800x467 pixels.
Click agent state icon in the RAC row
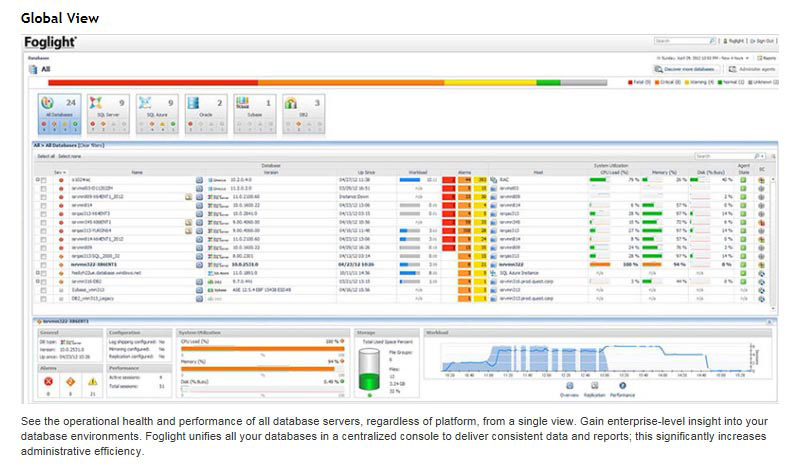tap(743, 180)
